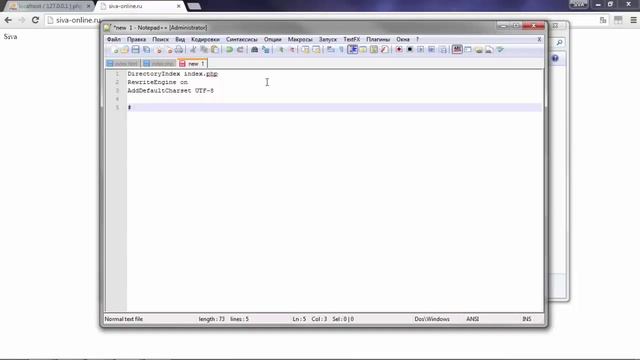Screen dimensions: 640x360
Task: Click the Save All toolbar icon
Action: [146, 50]
